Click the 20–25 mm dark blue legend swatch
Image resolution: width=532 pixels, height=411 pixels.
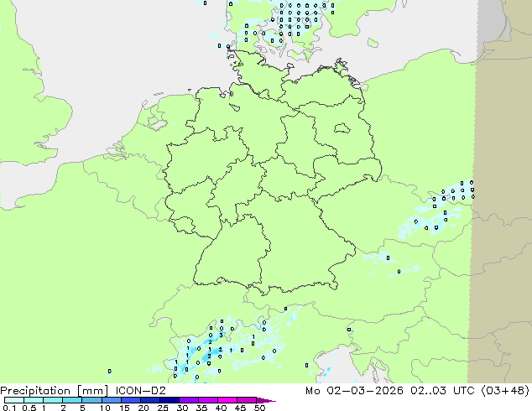(x=149, y=400)
